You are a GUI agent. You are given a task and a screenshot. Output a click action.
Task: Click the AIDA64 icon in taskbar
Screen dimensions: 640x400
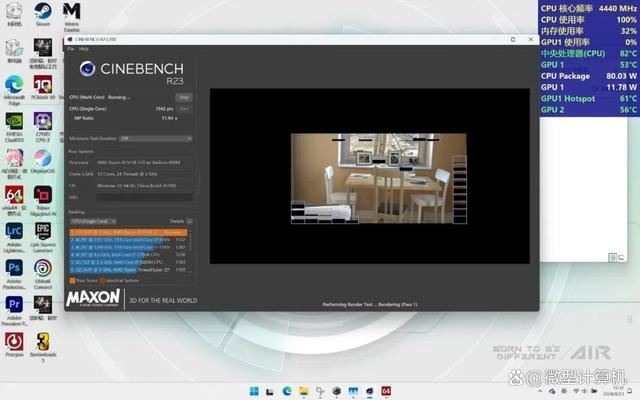pos(386,390)
